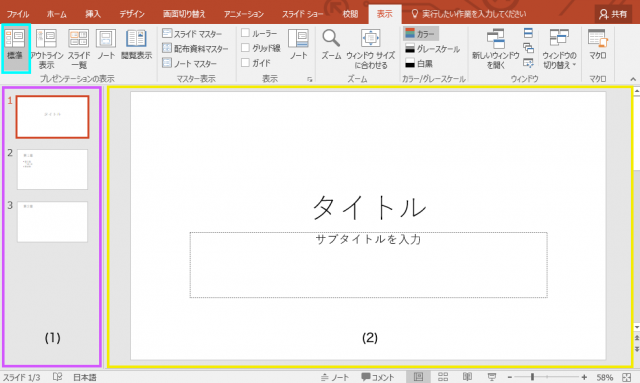Click the previous slide double-arrow button

click(636, 338)
